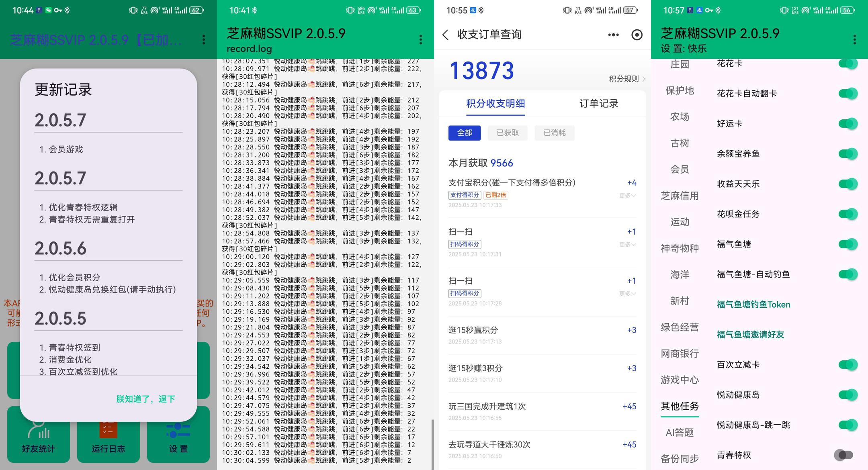
Task: Toggle 收益天天乐 switch
Action: [x=848, y=184]
